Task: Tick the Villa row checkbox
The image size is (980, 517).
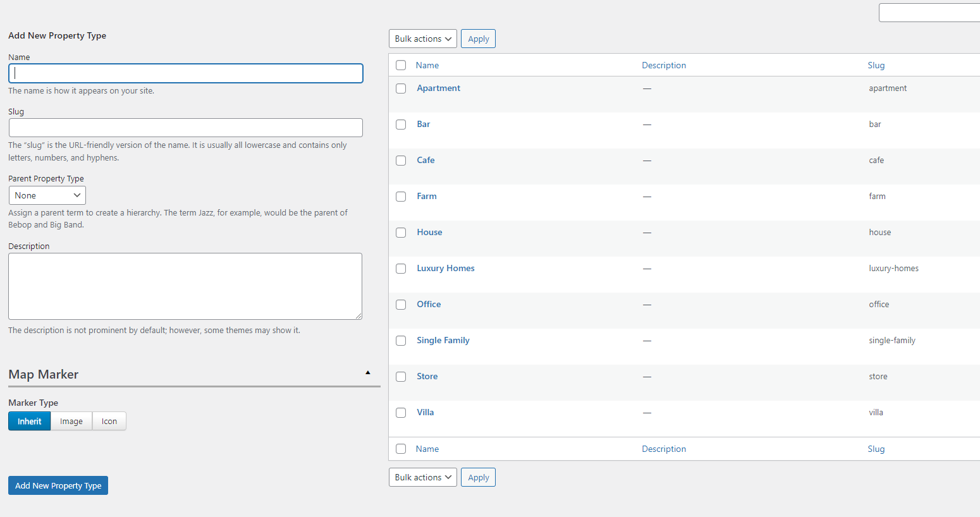Action: tap(401, 413)
